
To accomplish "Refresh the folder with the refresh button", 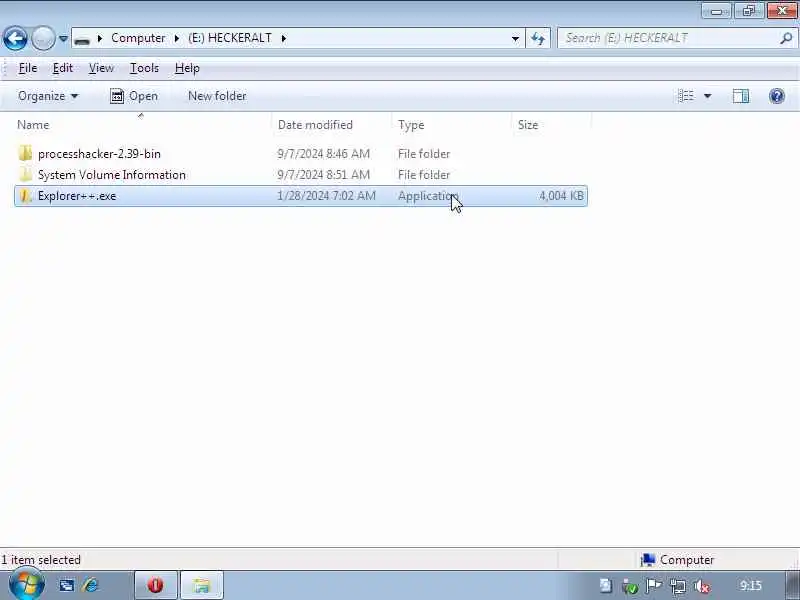I will (538, 38).
